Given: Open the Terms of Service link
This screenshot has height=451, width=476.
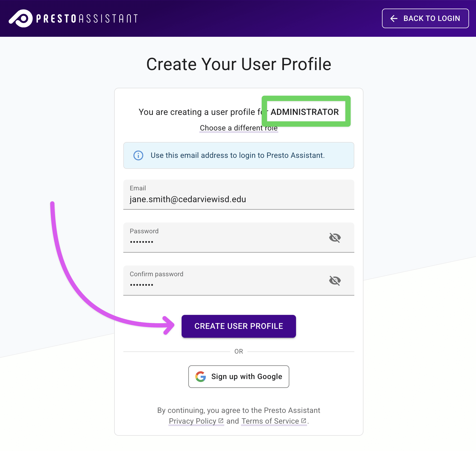Looking at the screenshot, I should [x=269, y=421].
